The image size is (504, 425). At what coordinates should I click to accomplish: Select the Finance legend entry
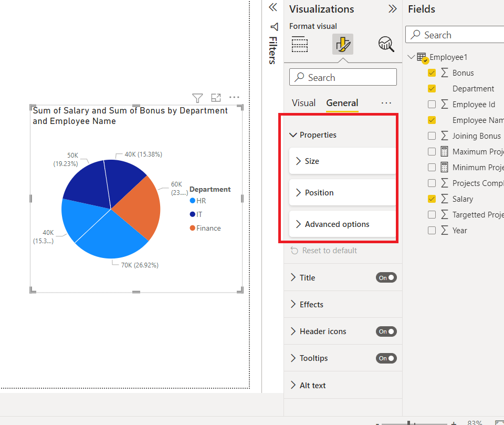[205, 228]
